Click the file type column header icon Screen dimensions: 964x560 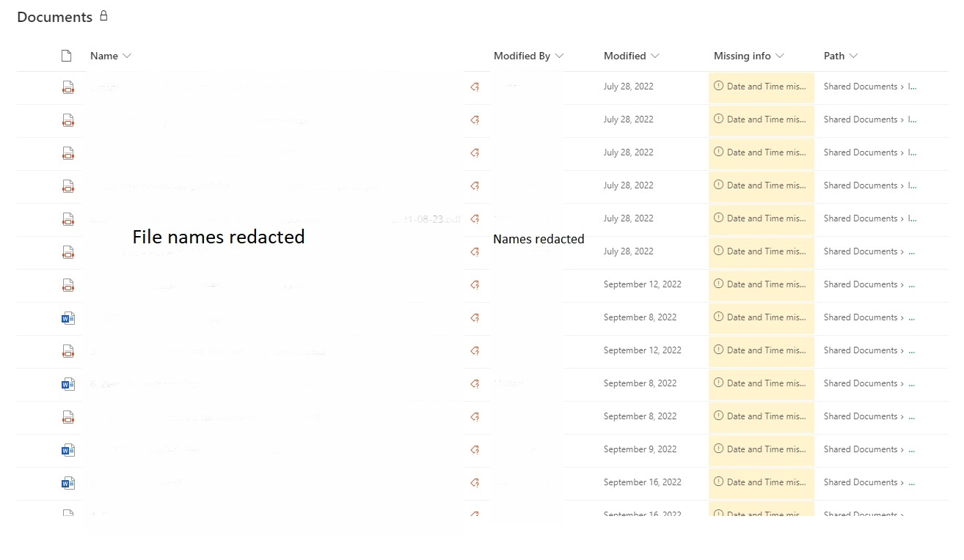[67, 56]
